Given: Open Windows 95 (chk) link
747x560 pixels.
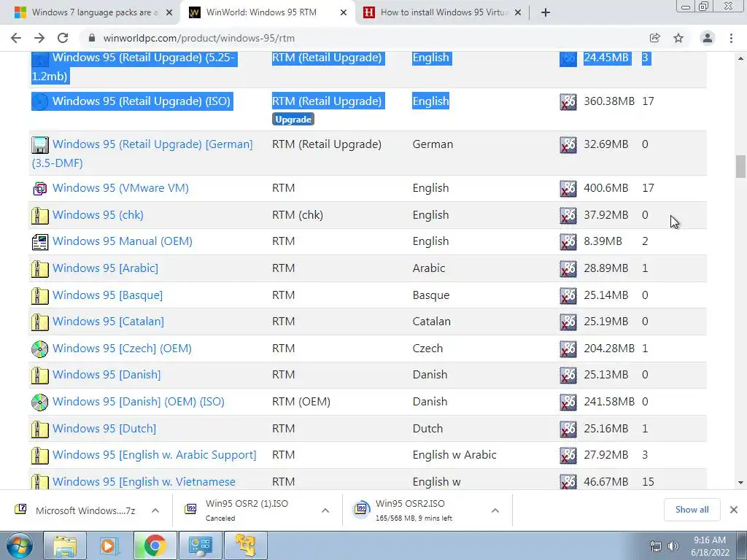Looking at the screenshot, I should 98,215.
